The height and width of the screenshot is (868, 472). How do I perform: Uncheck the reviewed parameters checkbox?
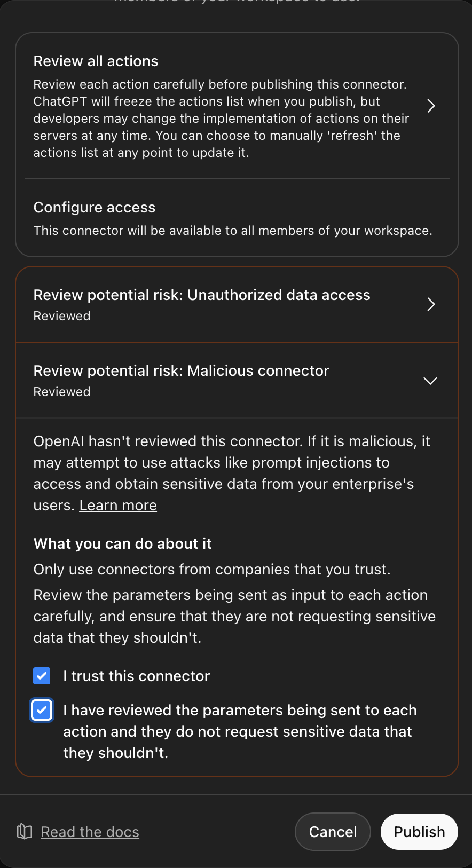click(42, 710)
